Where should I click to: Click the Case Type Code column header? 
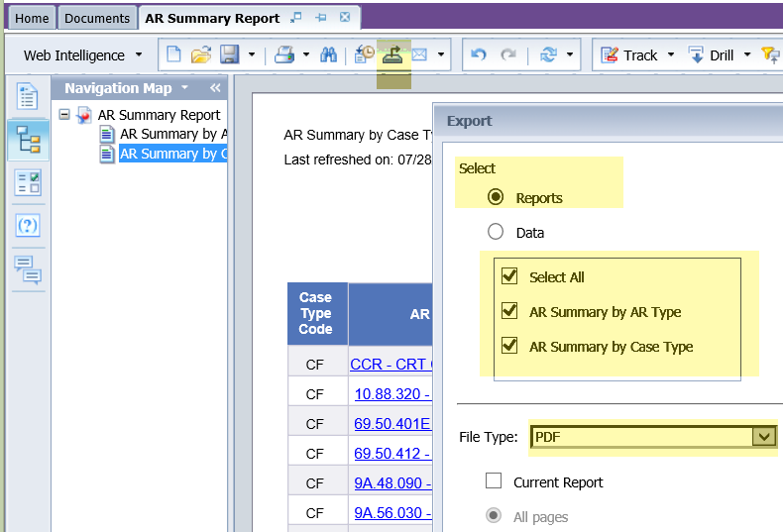point(317,313)
